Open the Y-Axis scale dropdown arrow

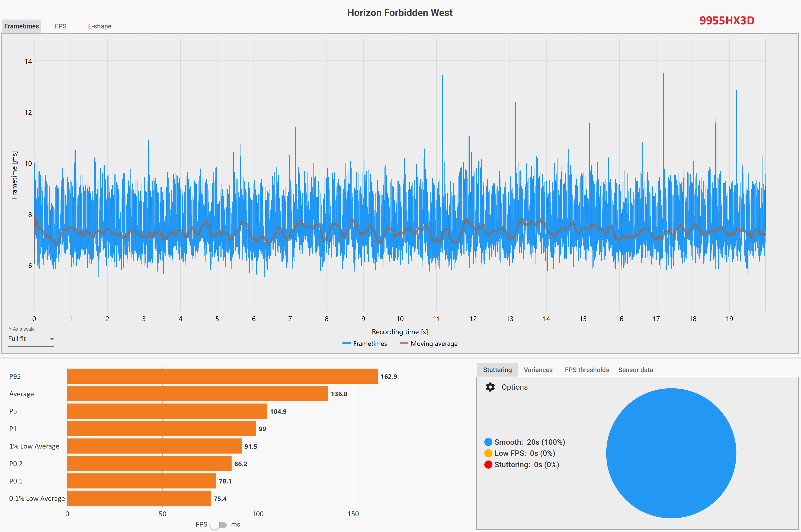point(52,339)
